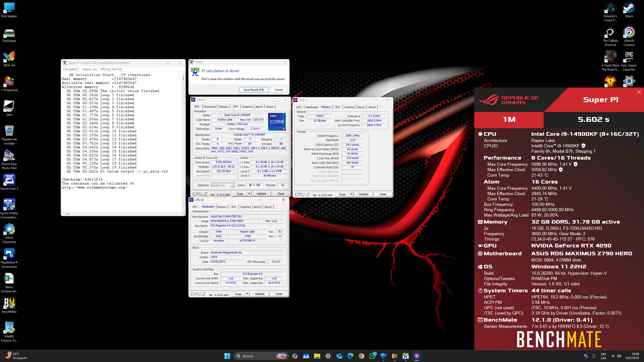Open PlayStation Accessories shortcut
The image size is (644, 362).
pos(9,258)
